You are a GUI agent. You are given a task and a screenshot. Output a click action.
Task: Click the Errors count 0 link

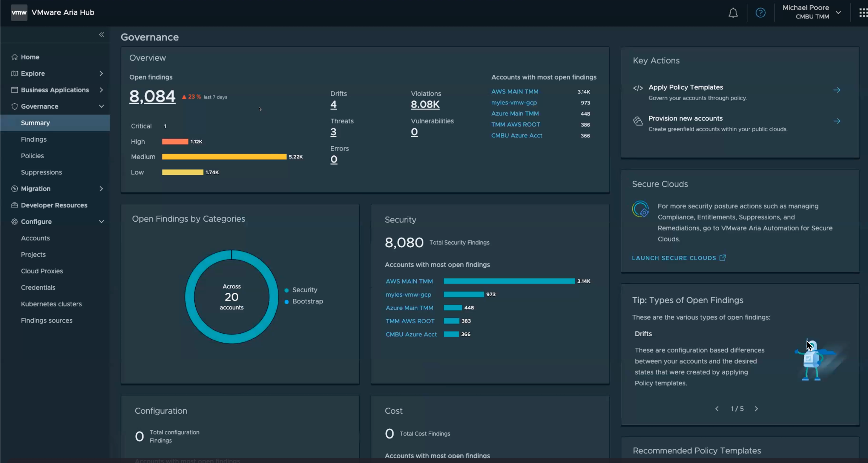(x=334, y=160)
